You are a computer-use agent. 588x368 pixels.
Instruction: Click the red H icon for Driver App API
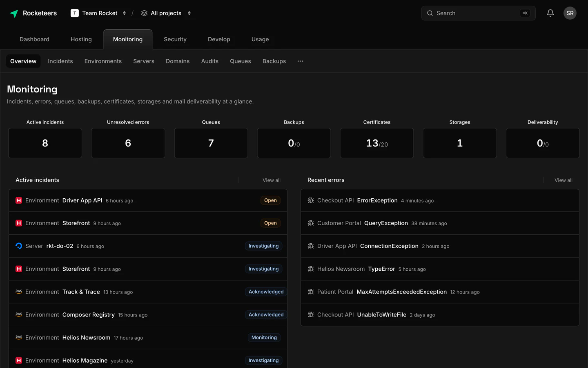(19, 200)
